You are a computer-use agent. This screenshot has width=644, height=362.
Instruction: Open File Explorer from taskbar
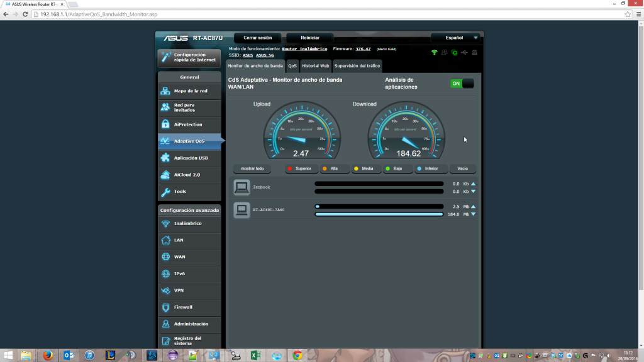click(26, 356)
